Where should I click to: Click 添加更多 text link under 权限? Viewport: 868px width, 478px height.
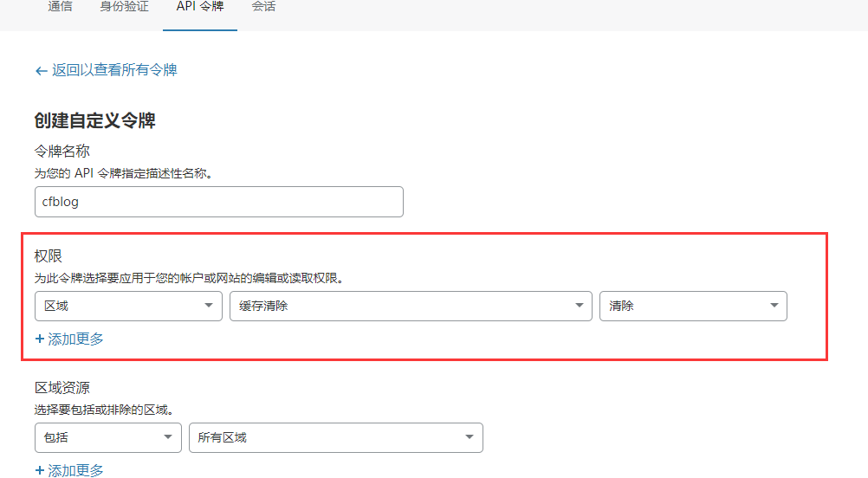click(x=76, y=339)
